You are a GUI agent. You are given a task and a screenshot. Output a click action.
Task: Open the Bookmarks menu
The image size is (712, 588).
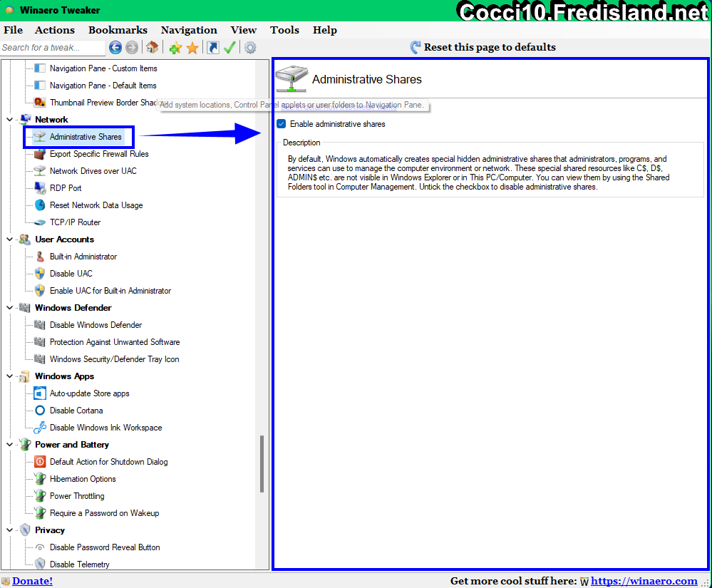[118, 30]
